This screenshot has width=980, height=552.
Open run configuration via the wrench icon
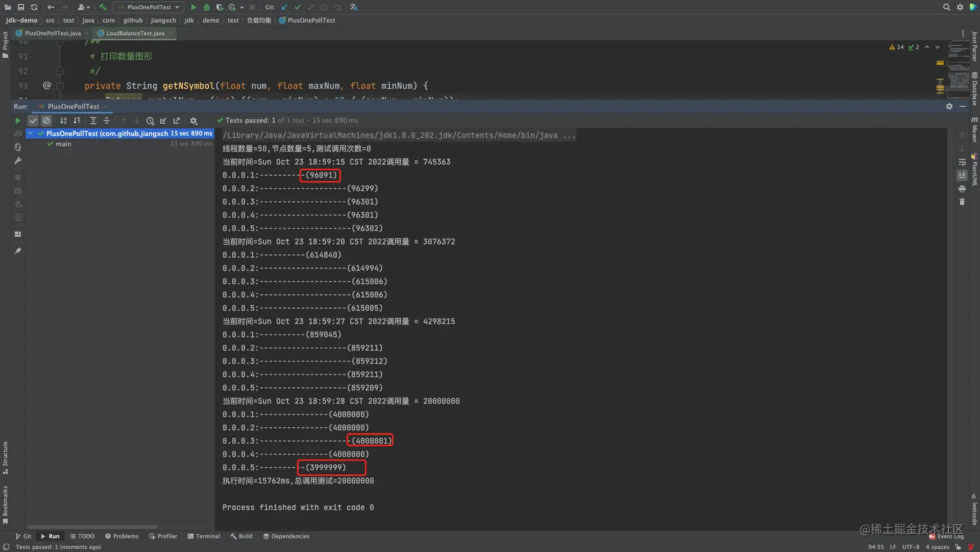tap(17, 160)
